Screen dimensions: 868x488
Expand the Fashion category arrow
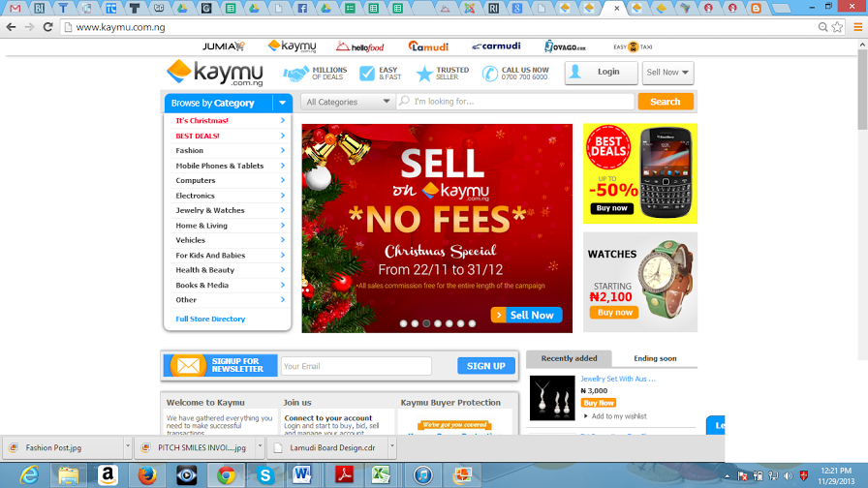click(282, 150)
